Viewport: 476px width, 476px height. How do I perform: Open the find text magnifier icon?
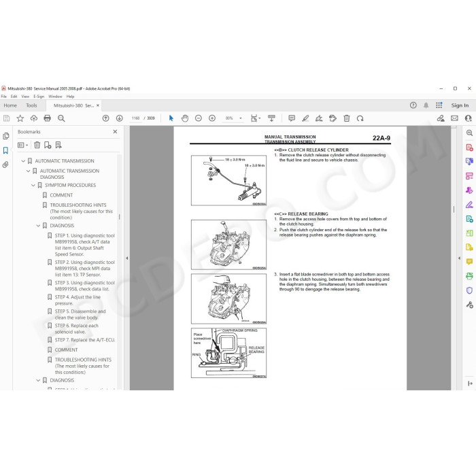61,118
